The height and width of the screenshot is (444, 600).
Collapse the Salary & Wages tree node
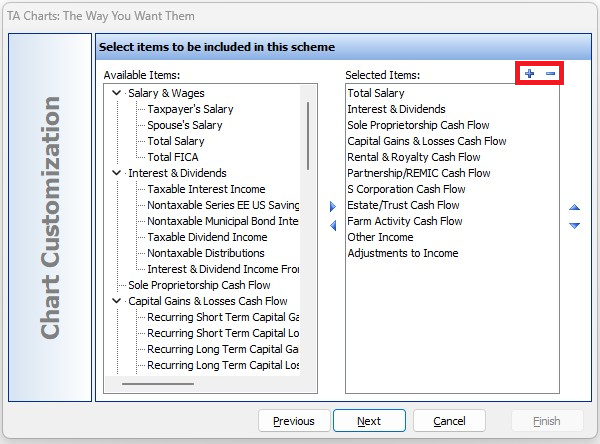[x=116, y=93]
